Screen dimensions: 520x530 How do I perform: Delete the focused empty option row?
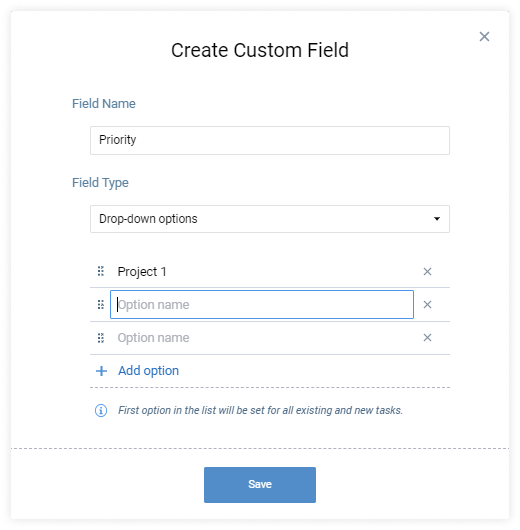[x=427, y=305]
